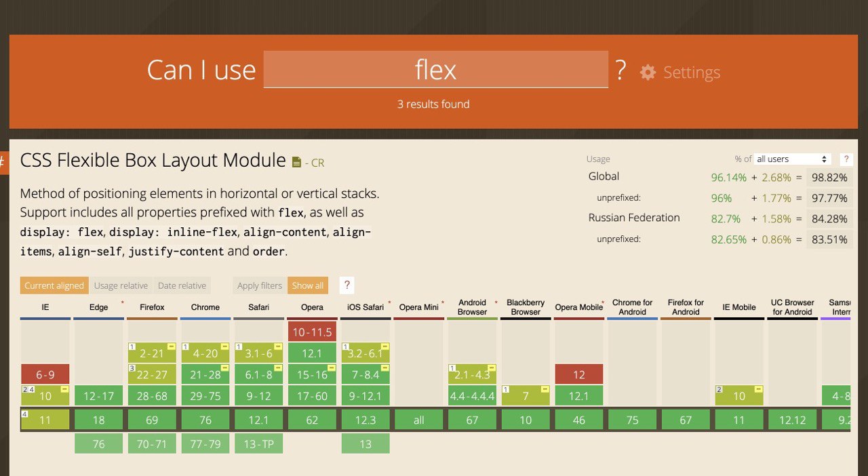Click the Settings gear icon
This screenshot has width=868, height=476.
click(x=648, y=72)
